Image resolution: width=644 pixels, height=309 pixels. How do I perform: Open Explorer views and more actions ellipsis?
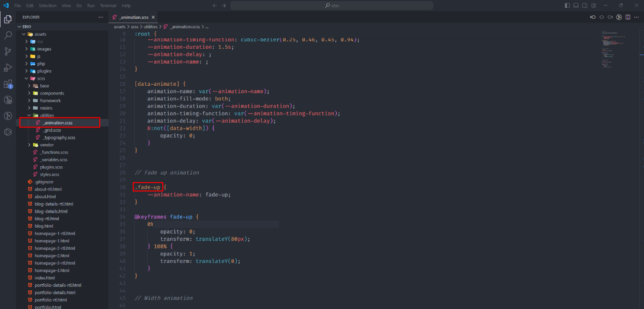point(101,17)
